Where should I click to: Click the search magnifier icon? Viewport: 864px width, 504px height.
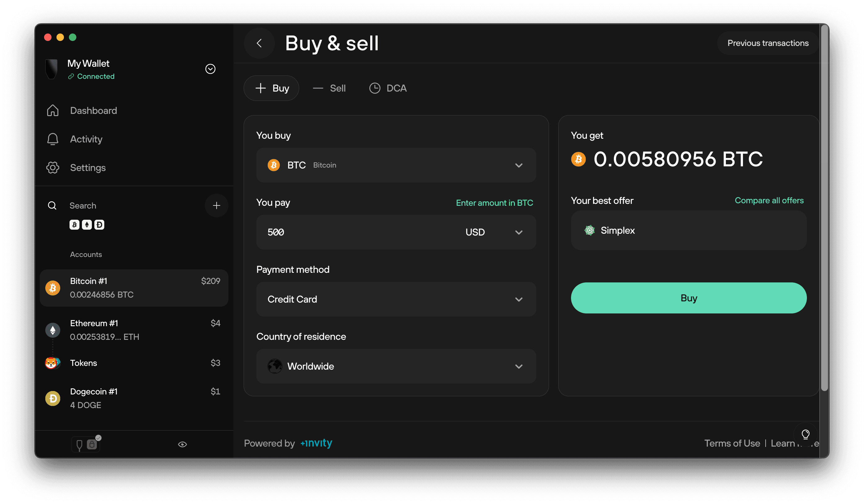pyautogui.click(x=52, y=206)
